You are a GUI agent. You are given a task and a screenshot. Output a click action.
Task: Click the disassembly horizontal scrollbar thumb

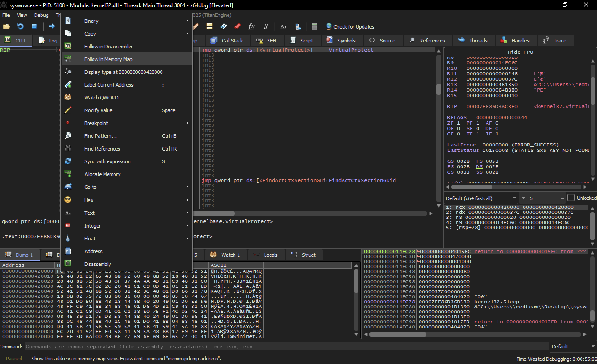pyautogui.click(x=214, y=213)
